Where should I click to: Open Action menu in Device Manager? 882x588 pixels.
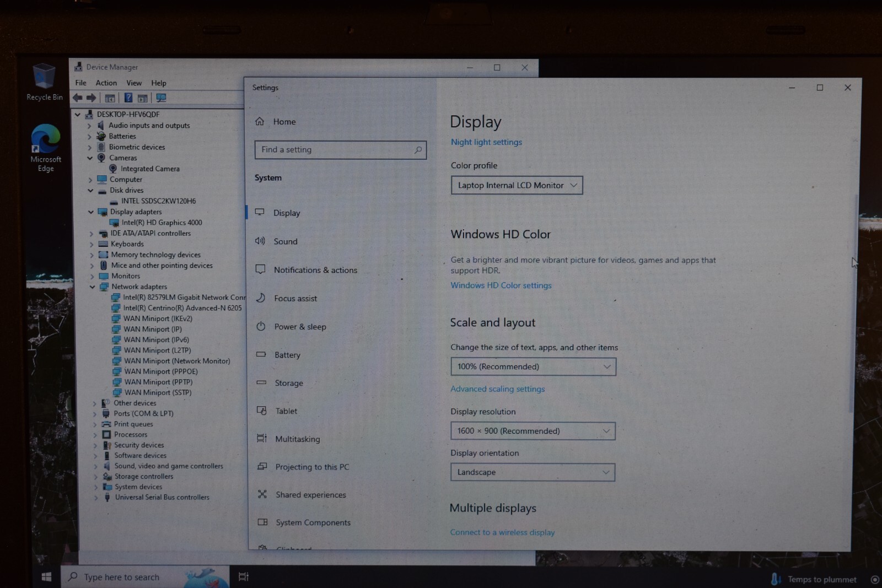point(106,83)
